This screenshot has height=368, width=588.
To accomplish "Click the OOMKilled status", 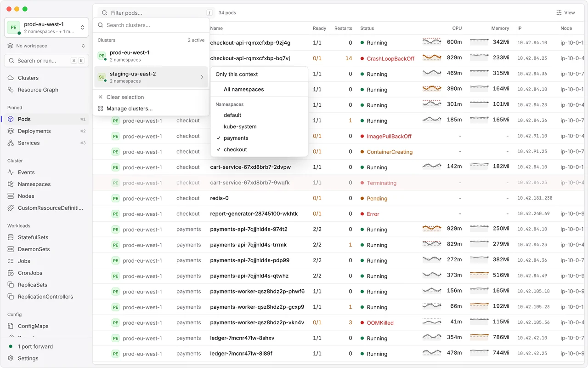I will coord(380,323).
